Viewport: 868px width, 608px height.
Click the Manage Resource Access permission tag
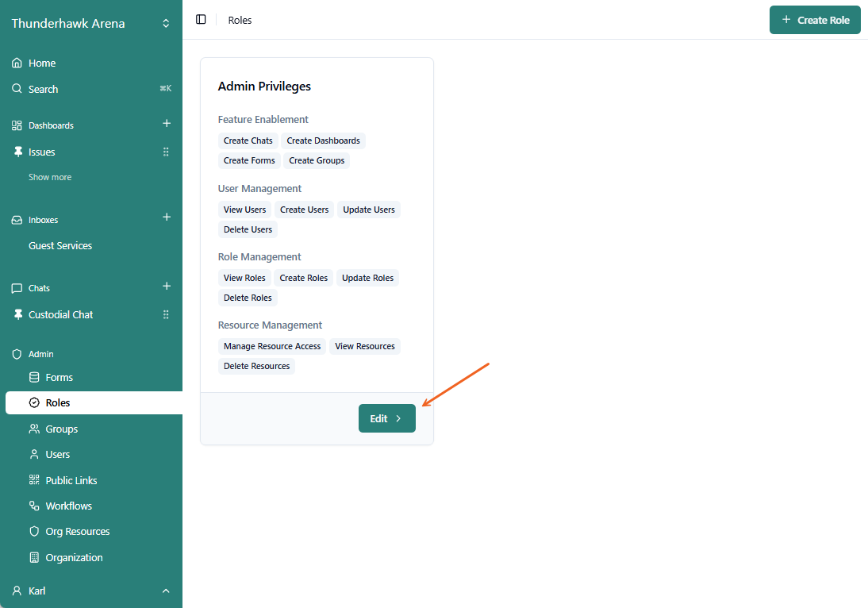(272, 347)
